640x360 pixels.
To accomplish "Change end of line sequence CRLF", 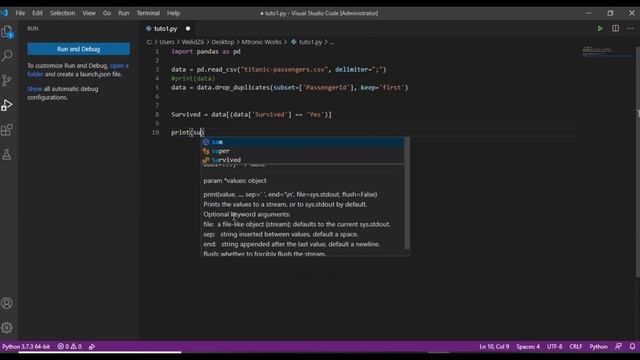I will coord(576,347).
